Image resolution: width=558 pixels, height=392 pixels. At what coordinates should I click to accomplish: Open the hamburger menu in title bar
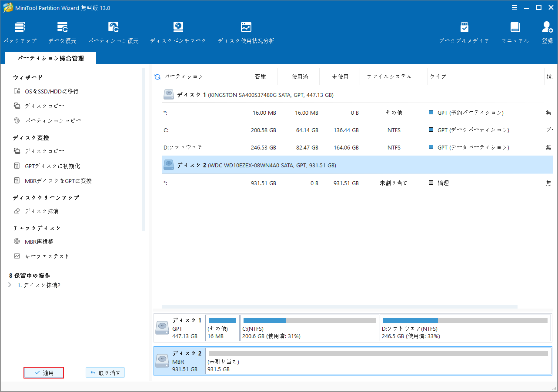pos(515,7)
